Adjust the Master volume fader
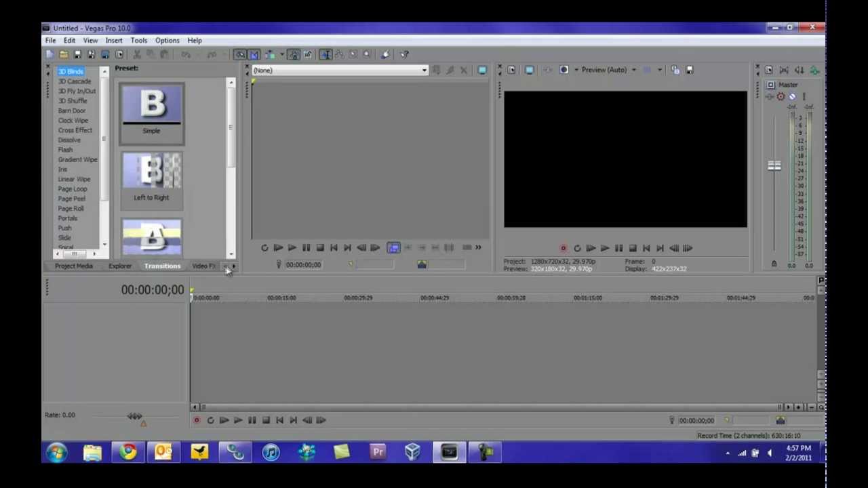 pyautogui.click(x=774, y=166)
